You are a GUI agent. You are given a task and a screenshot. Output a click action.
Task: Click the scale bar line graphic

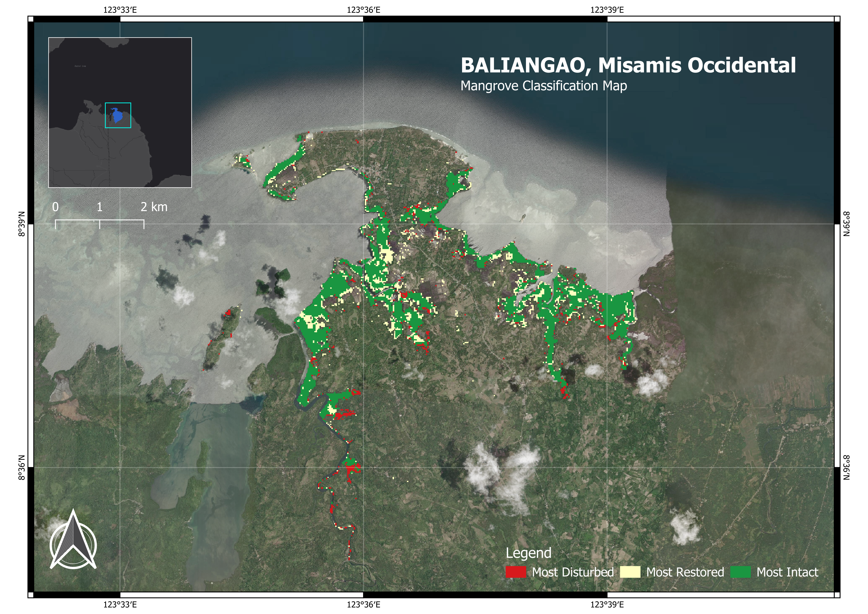(99, 224)
